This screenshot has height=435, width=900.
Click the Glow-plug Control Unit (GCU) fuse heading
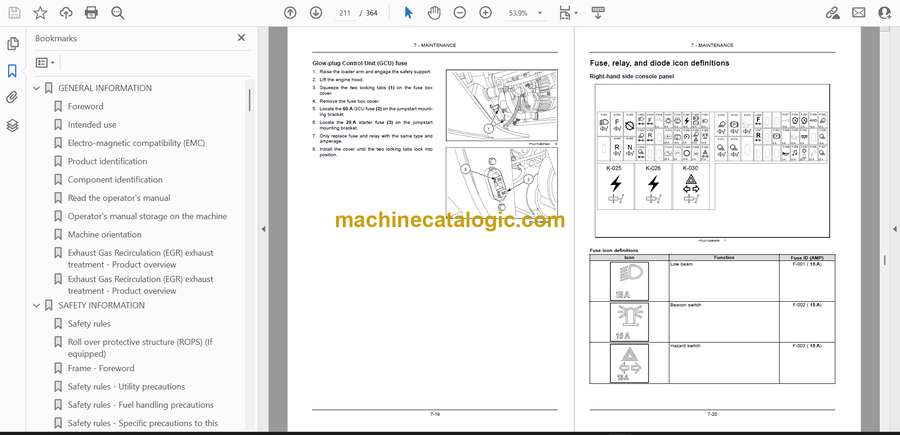[x=359, y=63]
